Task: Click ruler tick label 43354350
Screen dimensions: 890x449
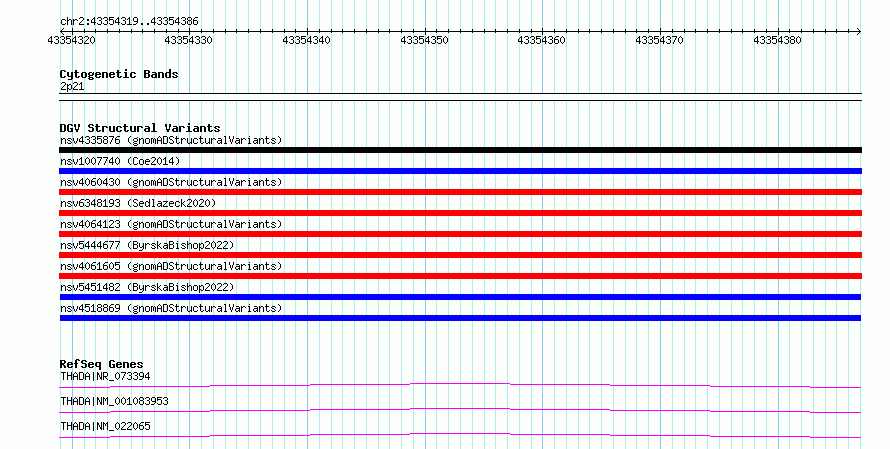Action: click(x=425, y=40)
